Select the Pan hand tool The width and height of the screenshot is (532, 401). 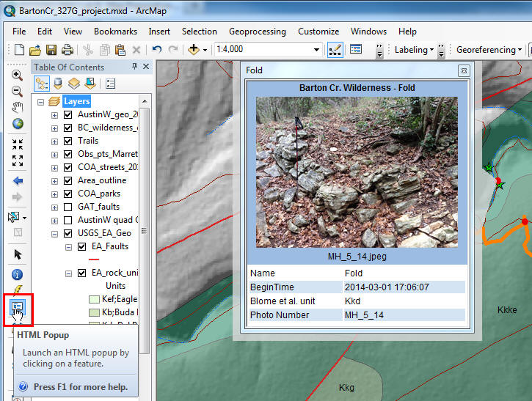(18, 107)
